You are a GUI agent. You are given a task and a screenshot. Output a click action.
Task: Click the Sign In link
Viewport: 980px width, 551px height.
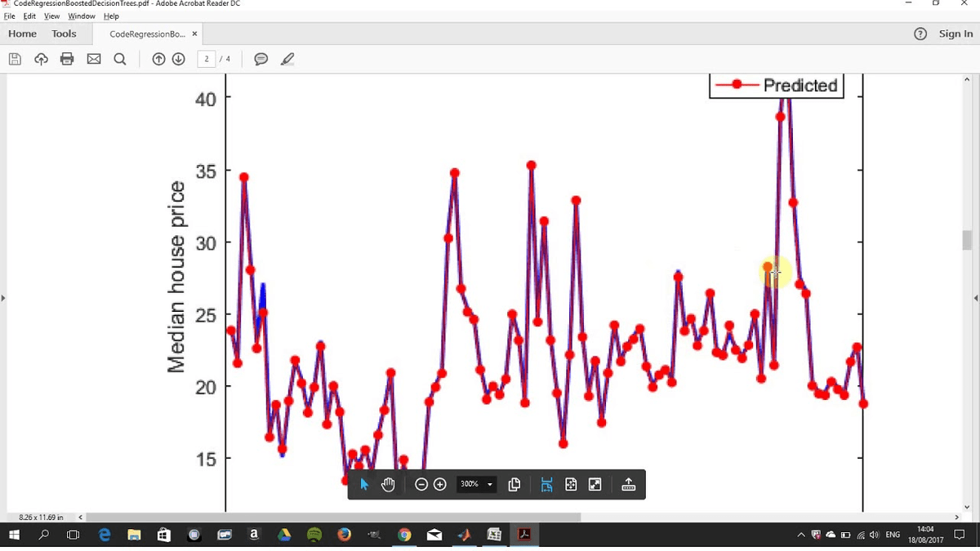[x=955, y=33]
